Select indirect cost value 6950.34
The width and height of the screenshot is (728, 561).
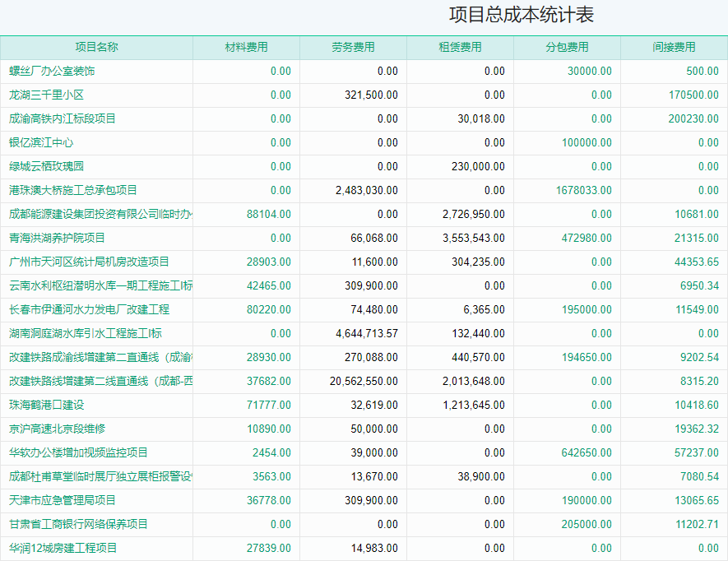click(699, 285)
